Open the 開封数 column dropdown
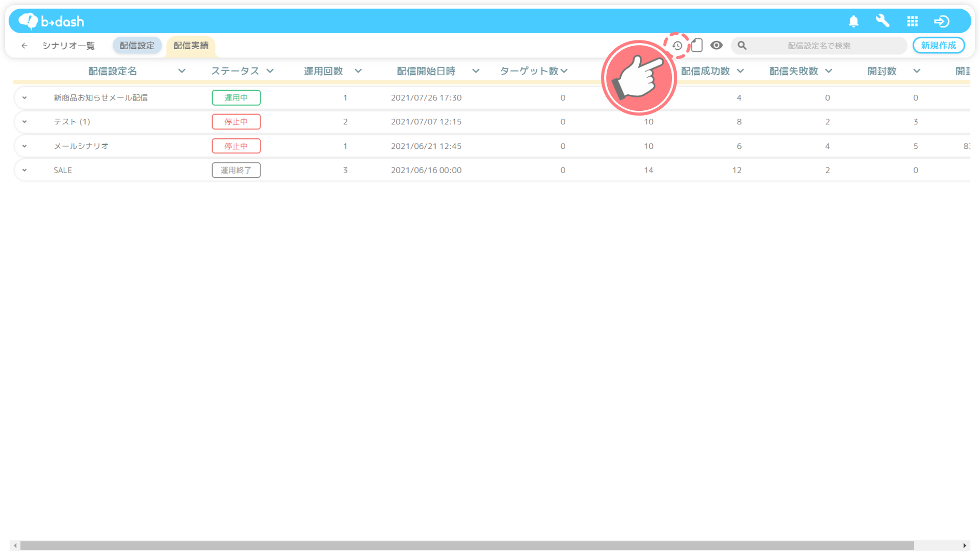 tap(917, 71)
